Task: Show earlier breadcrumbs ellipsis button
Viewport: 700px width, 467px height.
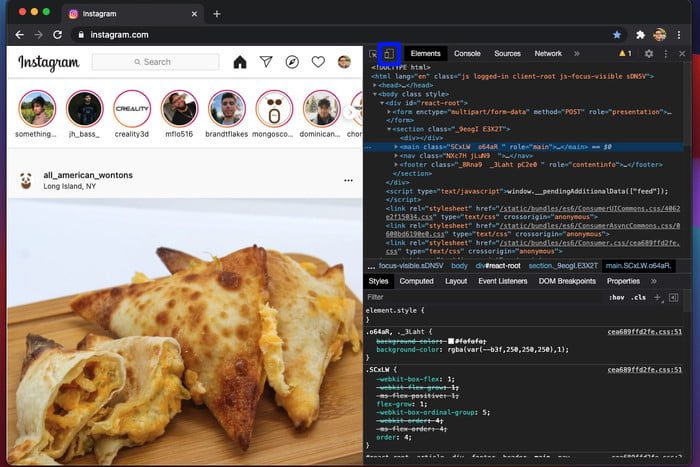Action: coord(371,267)
